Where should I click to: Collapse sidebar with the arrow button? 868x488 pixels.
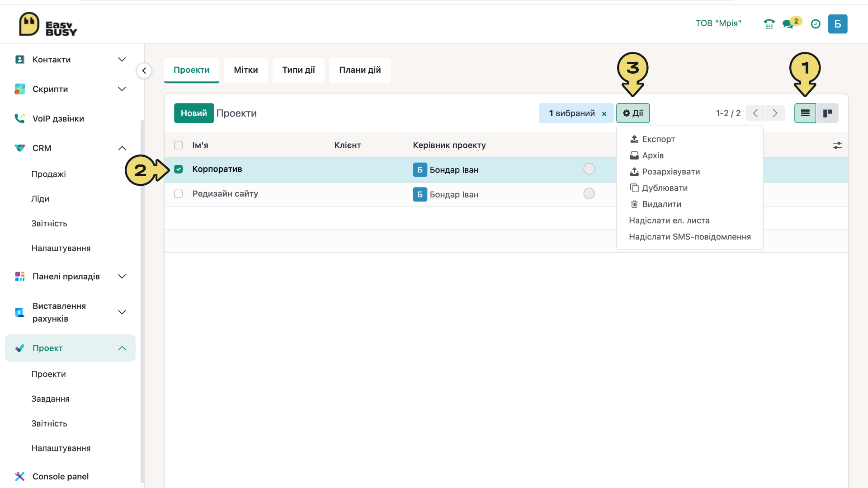pyautogui.click(x=144, y=70)
